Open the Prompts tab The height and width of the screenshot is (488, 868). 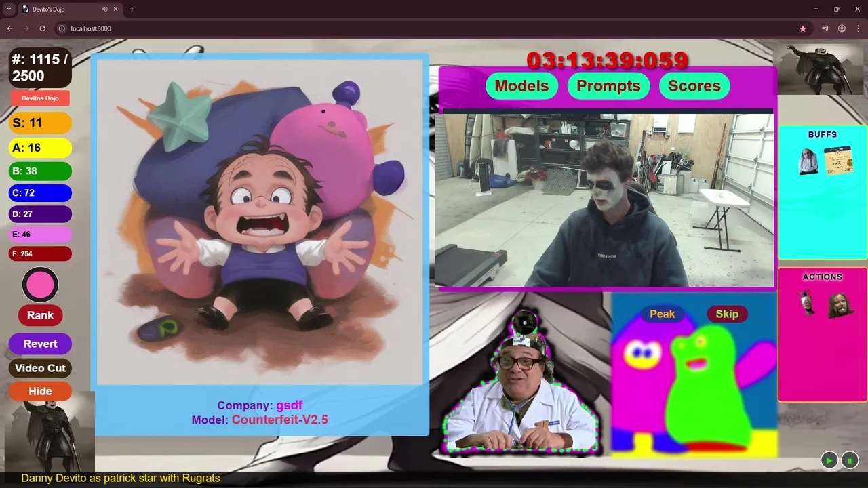(608, 86)
